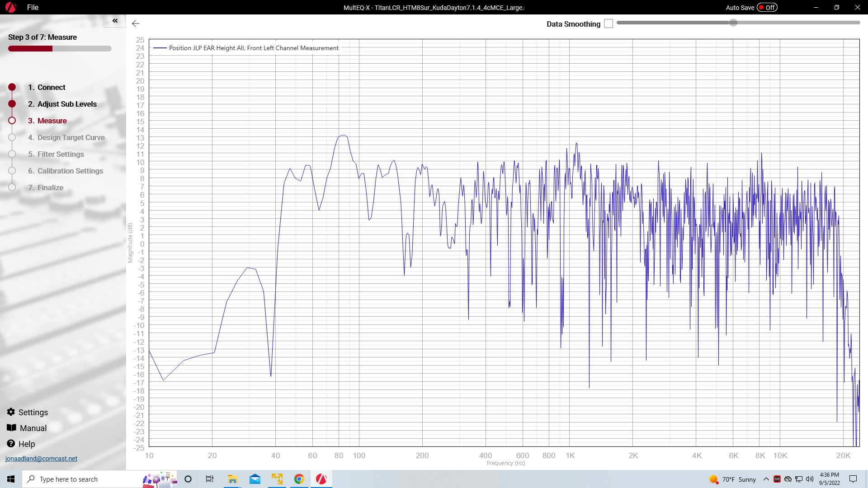Open the Manual link
This screenshot has width=868, height=488.
coord(33,428)
